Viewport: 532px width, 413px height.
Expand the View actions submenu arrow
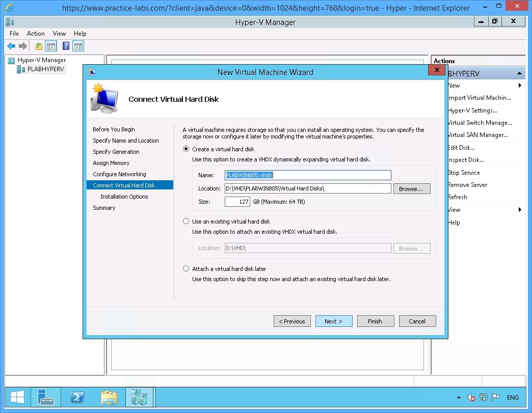[520, 209]
